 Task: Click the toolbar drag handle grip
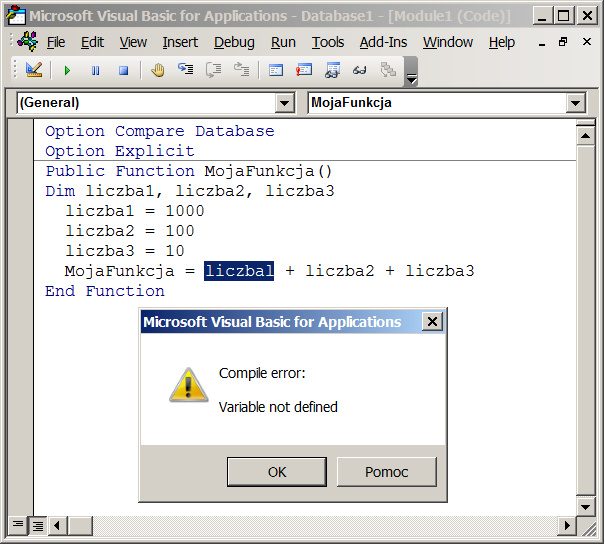click(x=15, y=70)
